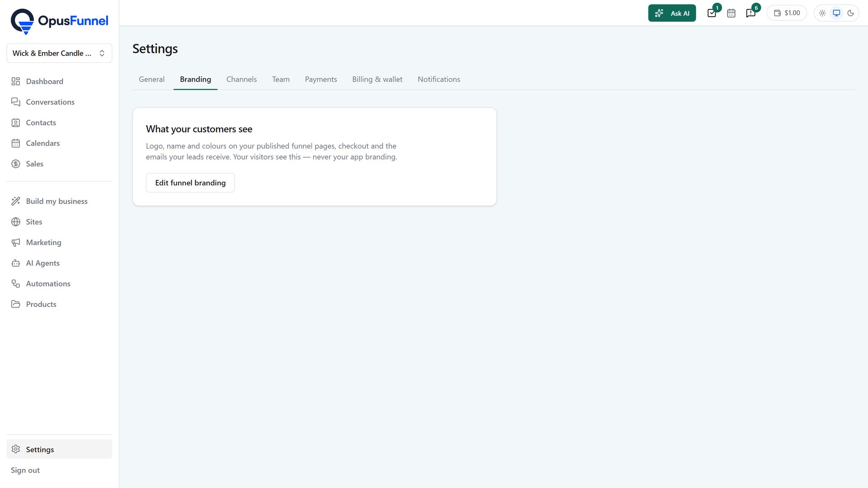Click Edit funnel branding button
The width and height of the screenshot is (868, 488).
tap(190, 183)
